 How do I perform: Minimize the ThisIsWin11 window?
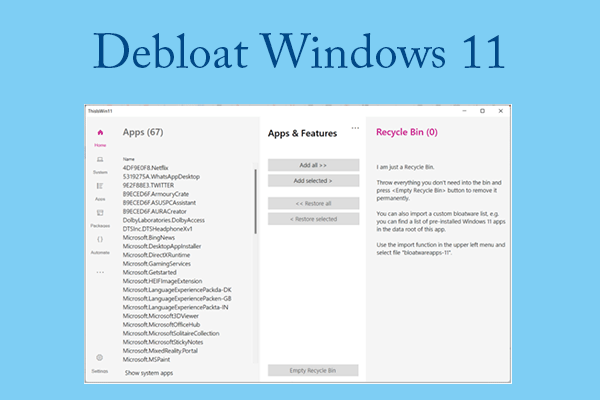click(465, 111)
